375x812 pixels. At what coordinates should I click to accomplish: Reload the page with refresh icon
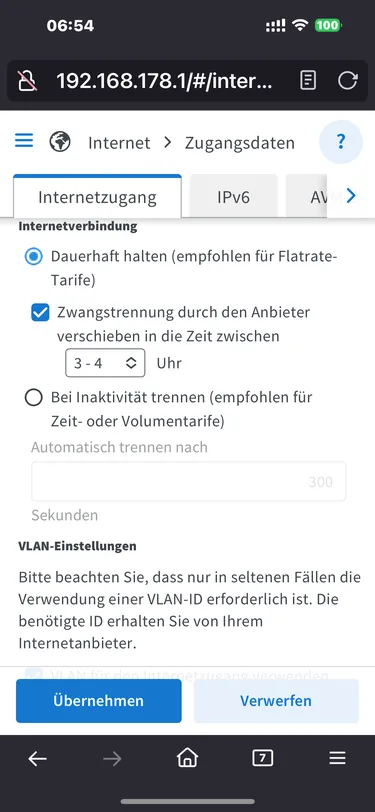(x=348, y=81)
